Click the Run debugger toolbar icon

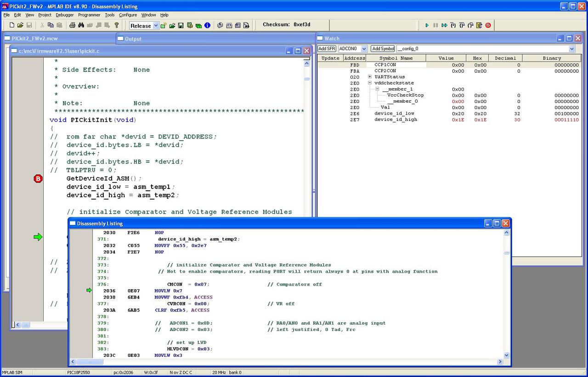click(427, 25)
